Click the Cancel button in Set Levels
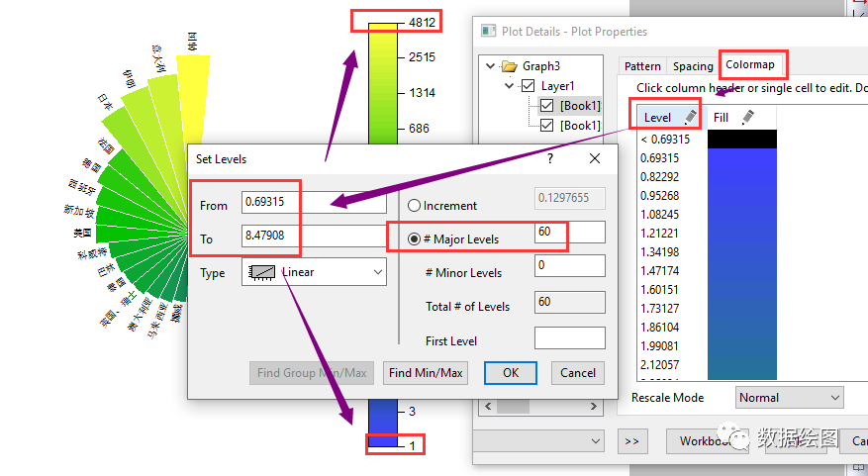 [577, 373]
